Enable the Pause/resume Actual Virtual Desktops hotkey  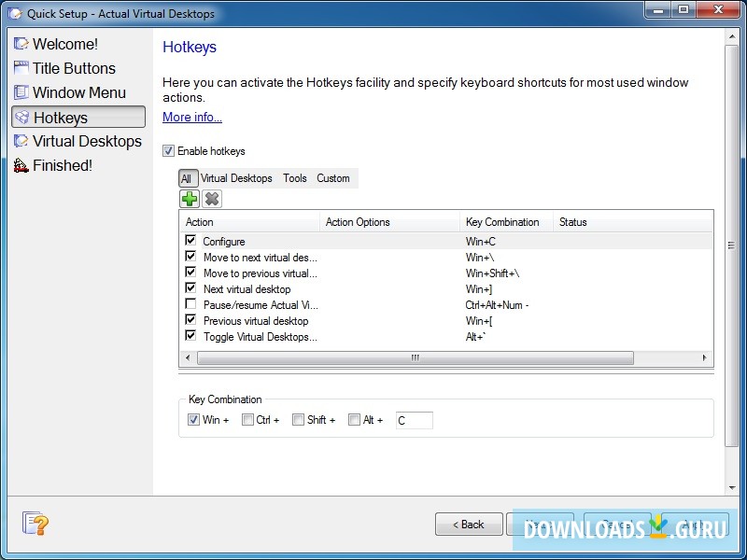[190, 304]
